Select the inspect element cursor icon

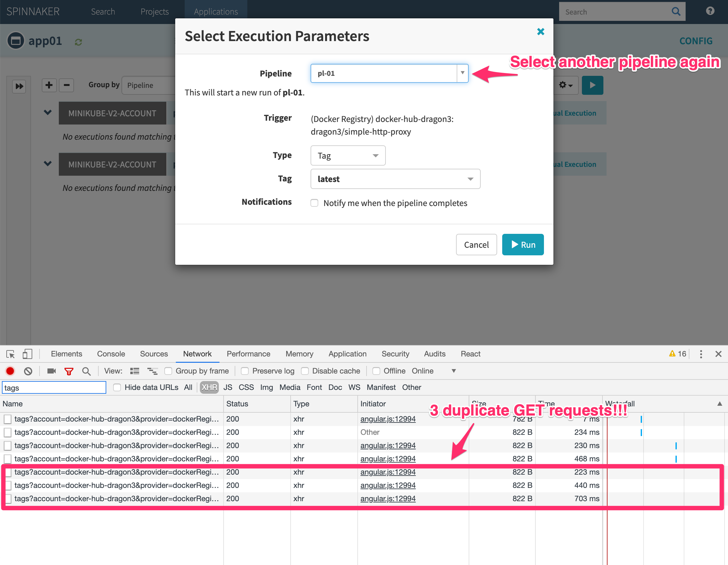tap(10, 354)
